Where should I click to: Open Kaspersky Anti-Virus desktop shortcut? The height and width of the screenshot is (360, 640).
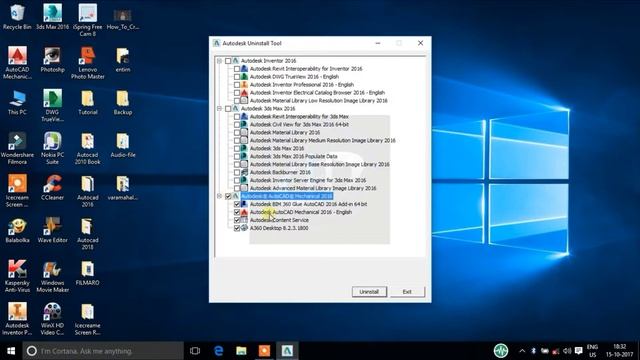click(17, 276)
